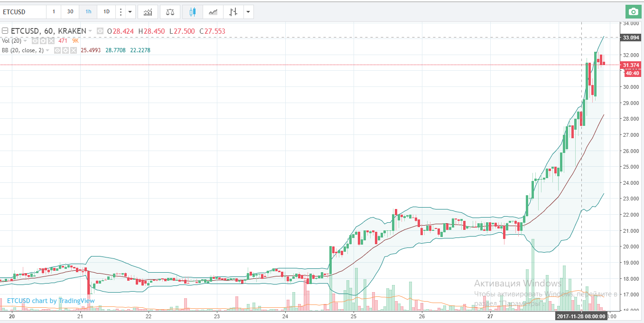Hide the BB indicator via eye
The height and width of the screenshot is (323, 644).
(58, 50)
